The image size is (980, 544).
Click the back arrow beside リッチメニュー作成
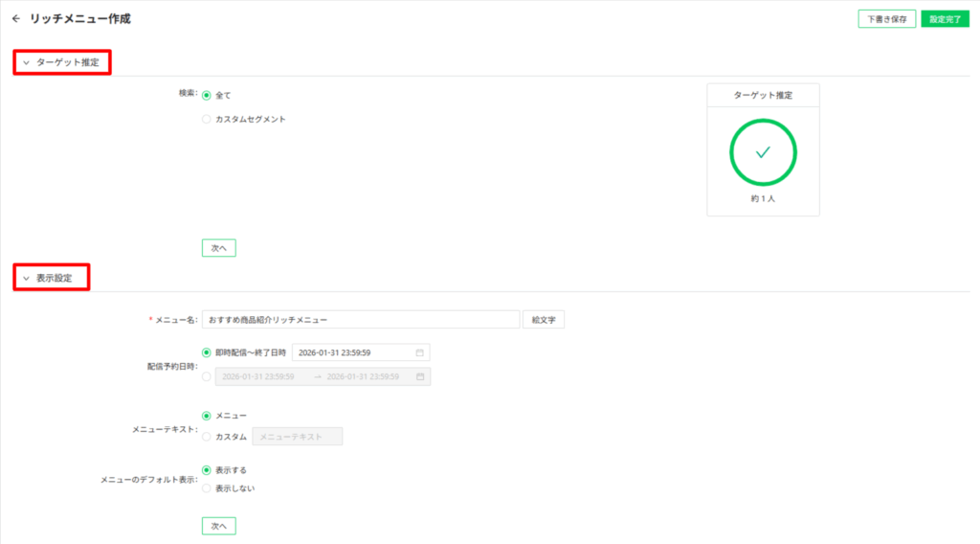[x=15, y=18]
